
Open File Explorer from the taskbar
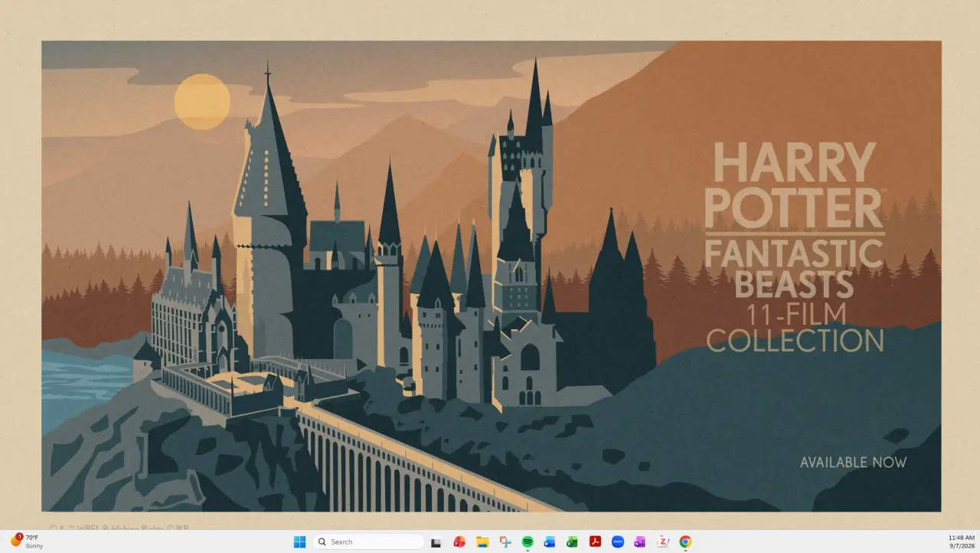click(x=482, y=542)
